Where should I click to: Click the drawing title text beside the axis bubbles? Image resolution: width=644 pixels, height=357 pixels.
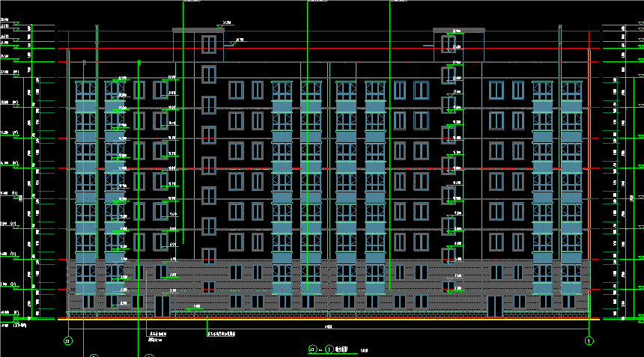(341, 350)
